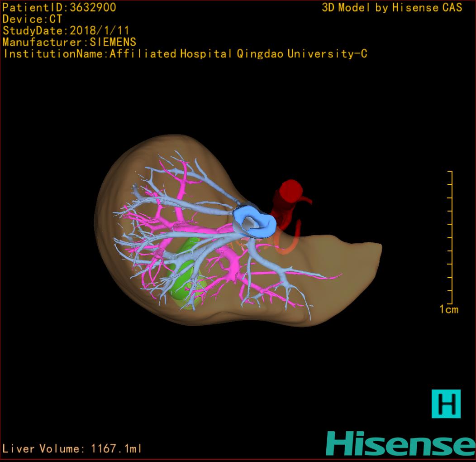Image resolution: width=476 pixels, height=462 pixels.
Task: Click the 3D Model by Hisense CAS title
Action: [392, 7]
